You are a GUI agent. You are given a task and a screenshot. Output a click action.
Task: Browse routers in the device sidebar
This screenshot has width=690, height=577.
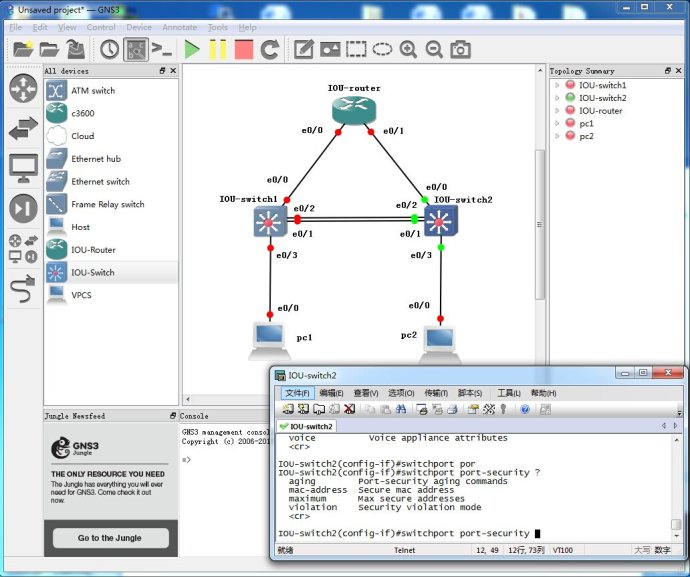pyautogui.click(x=23, y=88)
